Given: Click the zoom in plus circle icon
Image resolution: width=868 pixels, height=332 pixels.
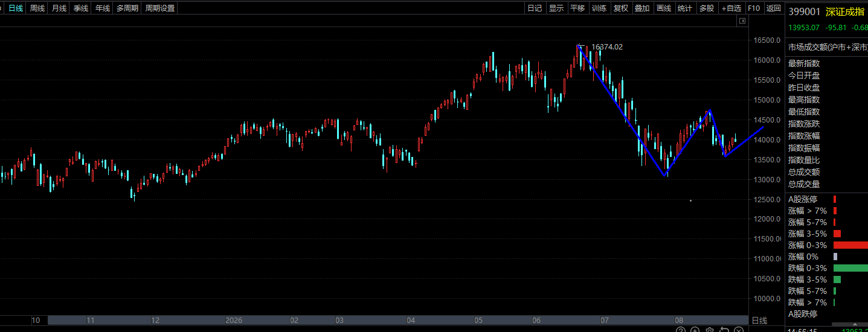Looking at the screenshot, I should [x=695, y=330].
